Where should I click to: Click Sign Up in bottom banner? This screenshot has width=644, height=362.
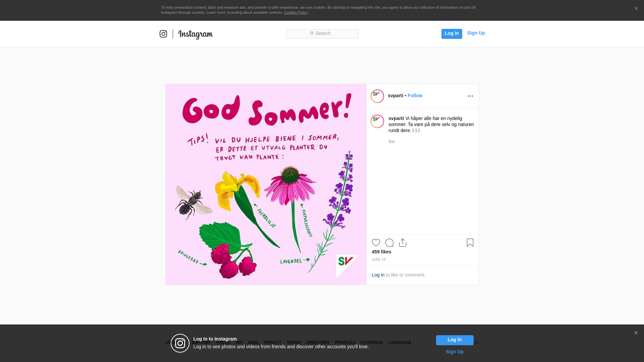click(x=454, y=352)
